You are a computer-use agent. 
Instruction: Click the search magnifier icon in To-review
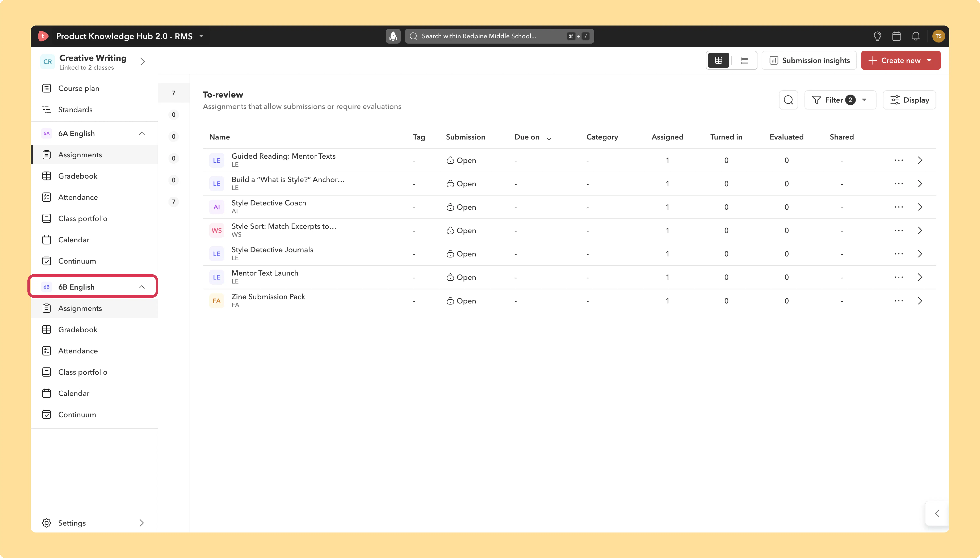point(788,100)
